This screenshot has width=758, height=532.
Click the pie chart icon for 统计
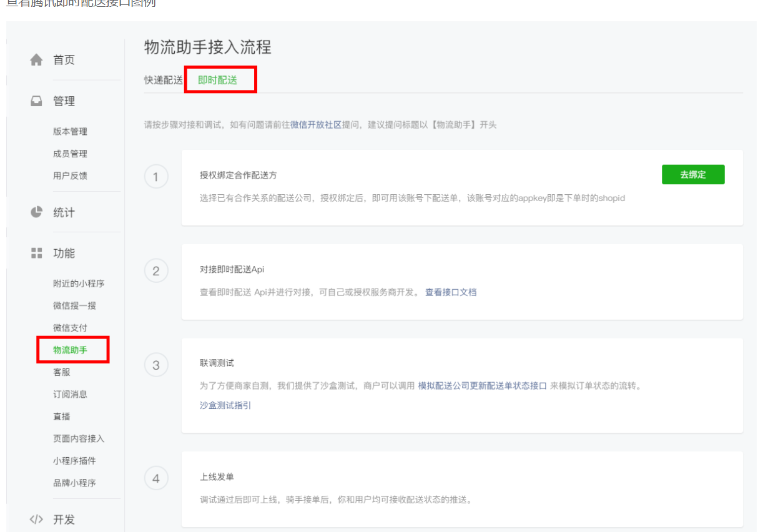click(x=37, y=212)
